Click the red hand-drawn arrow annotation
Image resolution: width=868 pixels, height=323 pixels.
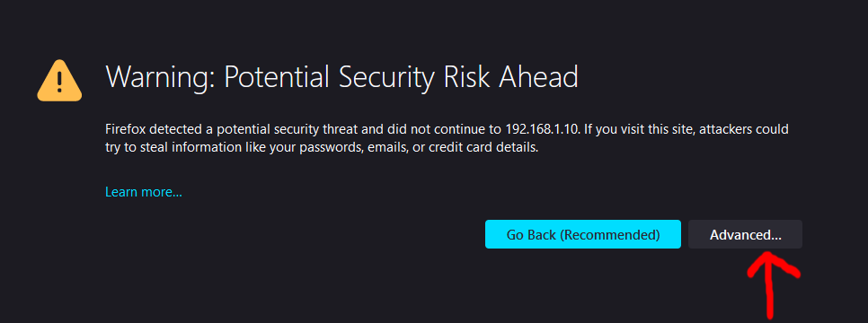pyautogui.click(x=773, y=285)
